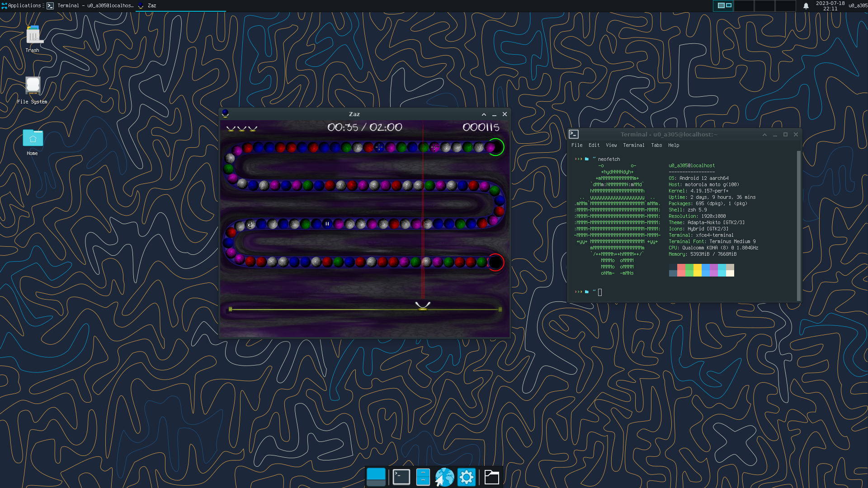
Task: Open the clock showing 2023-07-18 22:11
Action: (830, 6)
